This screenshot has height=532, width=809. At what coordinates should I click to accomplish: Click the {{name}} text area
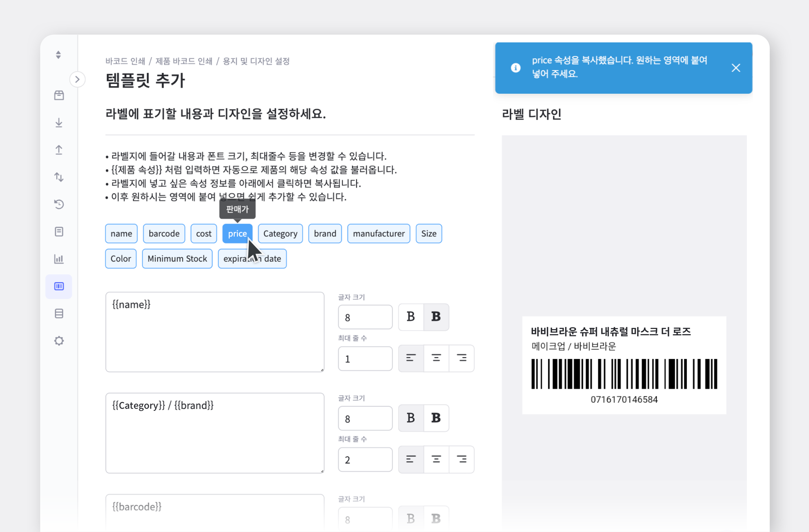pyautogui.click(x=215, y=332)
